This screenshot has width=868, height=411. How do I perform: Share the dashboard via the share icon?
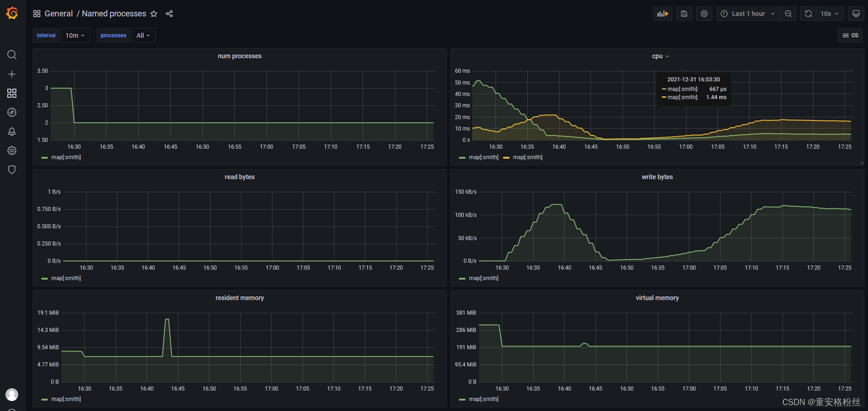(169, 14)
